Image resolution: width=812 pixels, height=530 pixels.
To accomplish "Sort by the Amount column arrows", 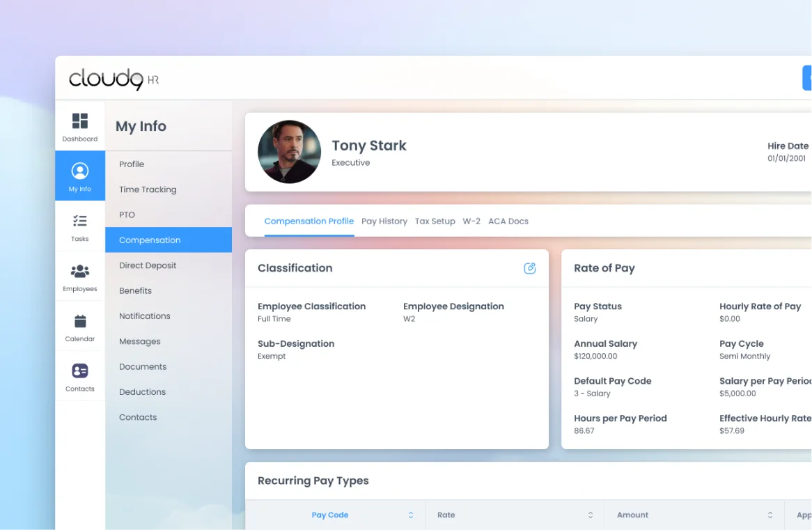I will 770,515.
